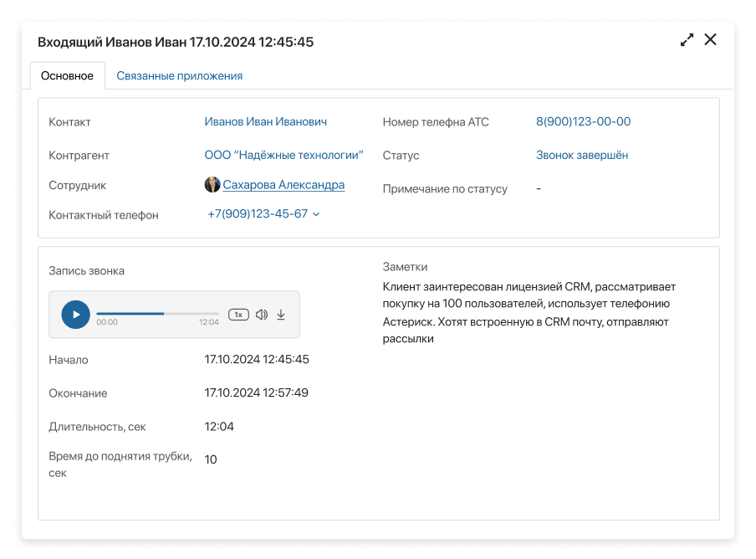The width and height of the screenshot is (756, 559).
Task: Click the Номер телефна АТС label
Action: (x=436, y=122)
